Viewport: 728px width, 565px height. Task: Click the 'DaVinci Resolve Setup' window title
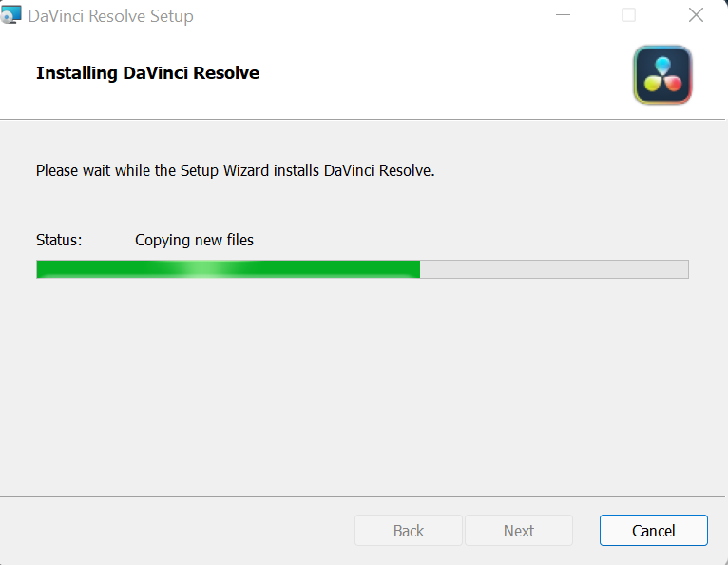tap(110, 16)
